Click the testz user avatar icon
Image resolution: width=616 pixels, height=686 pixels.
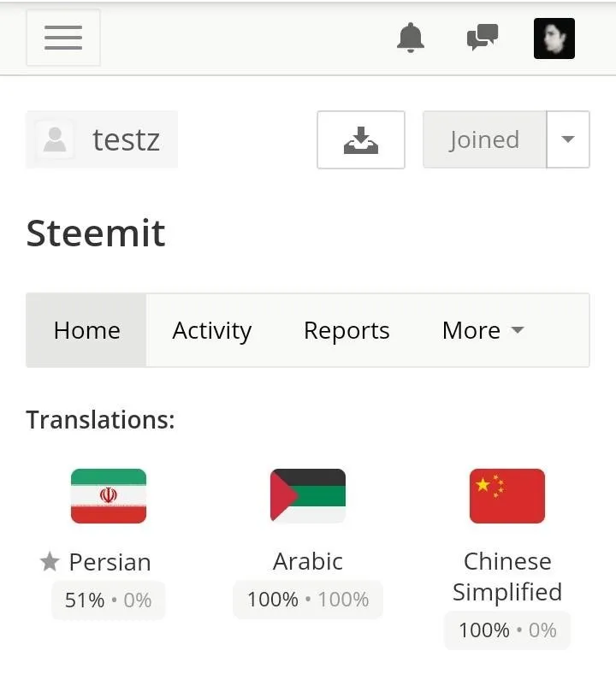[55, 139]
